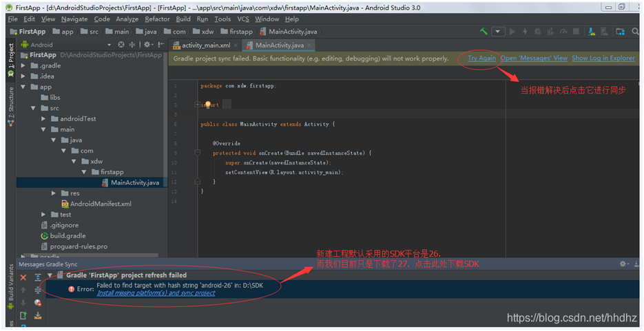This screenshot has width=644, height=331.
Task: Select the .gitignore file
Action: [59, 225]
